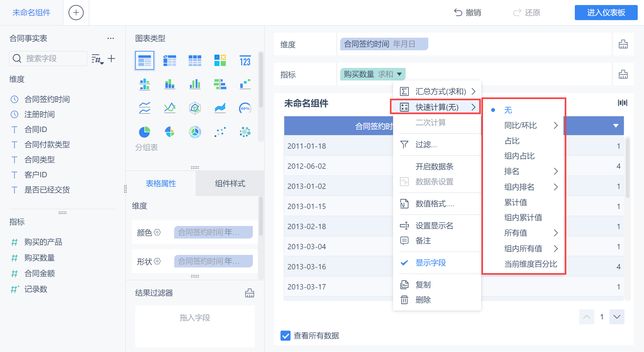The width and height of the screenshot is (644, 352).
Task: Open the 购买数量 求和 dropdown arrow
Action: click(x=399, y=74)
